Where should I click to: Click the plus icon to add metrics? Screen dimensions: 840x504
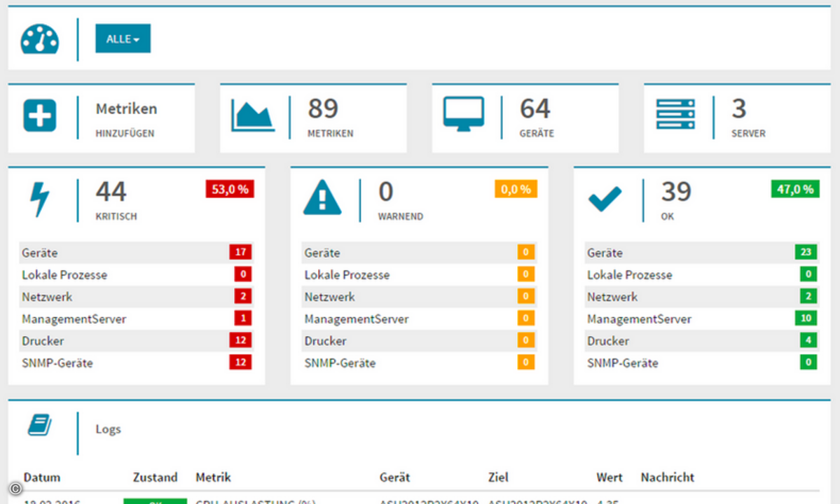[40, 115]
